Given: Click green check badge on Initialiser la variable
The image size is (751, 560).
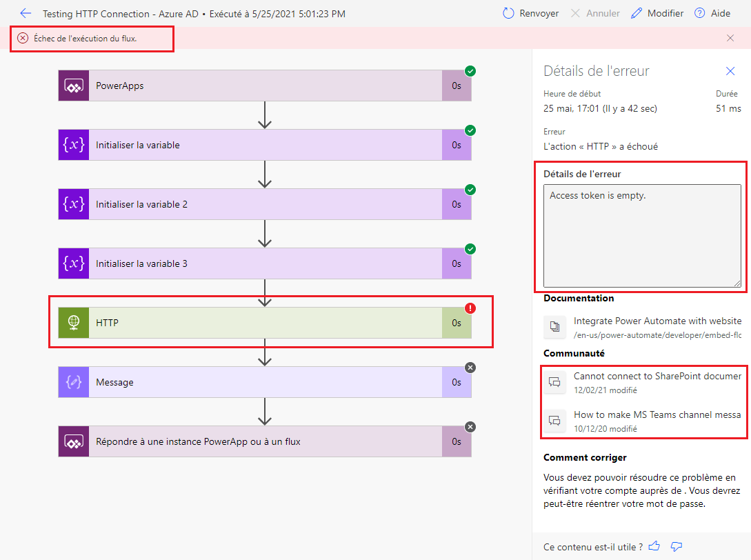Looking at the screenshot, I should click(x=470, y=130).
